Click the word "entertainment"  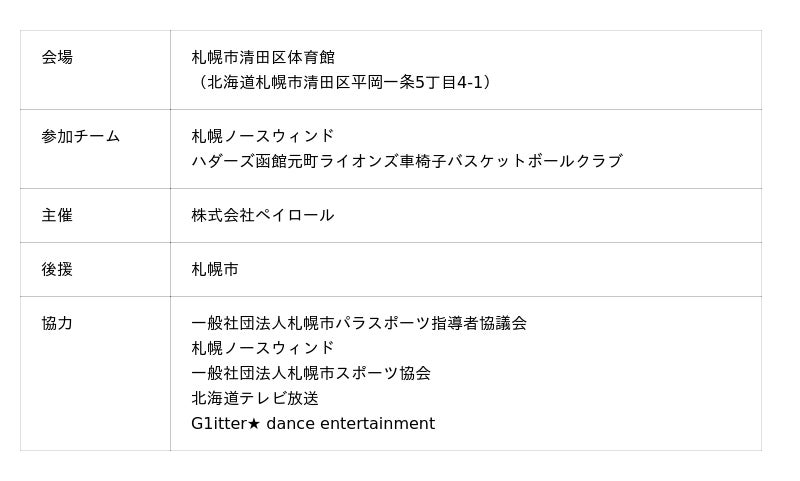tap(377, 424)
